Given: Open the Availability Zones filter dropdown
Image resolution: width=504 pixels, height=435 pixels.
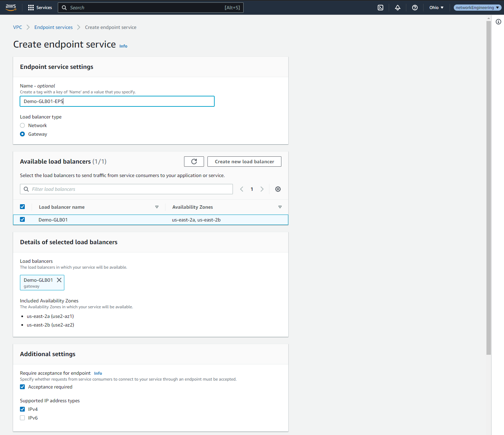Looking at the screenshot, I should coord(280,207).
